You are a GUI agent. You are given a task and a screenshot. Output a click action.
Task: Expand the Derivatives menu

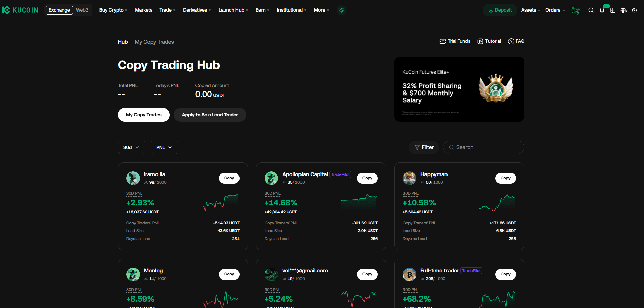pyautogui.click(x=197, y=10)
